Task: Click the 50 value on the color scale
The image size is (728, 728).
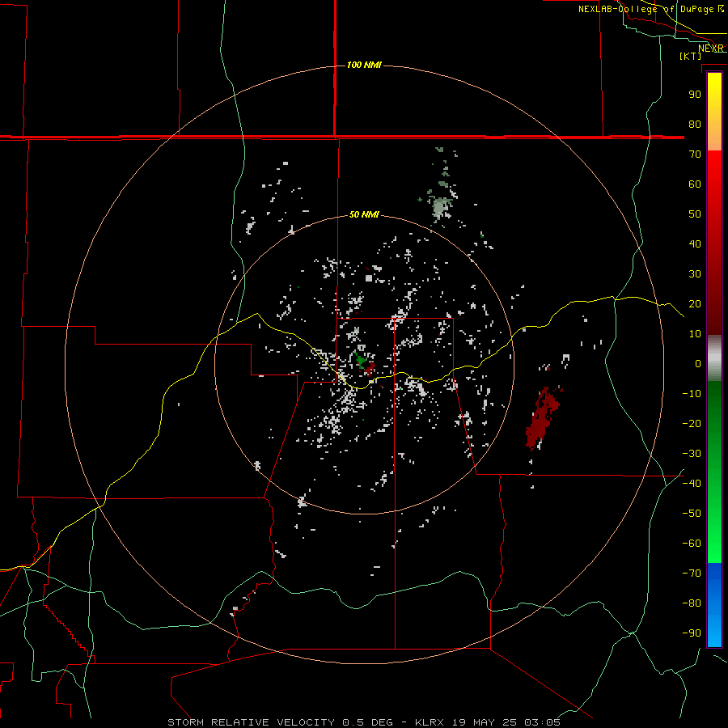Action: (x=695, y=214)
